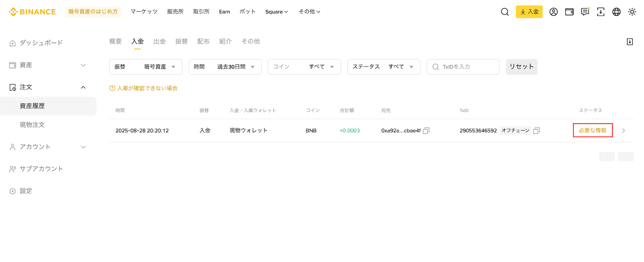Open the chat messages icon

585,12
